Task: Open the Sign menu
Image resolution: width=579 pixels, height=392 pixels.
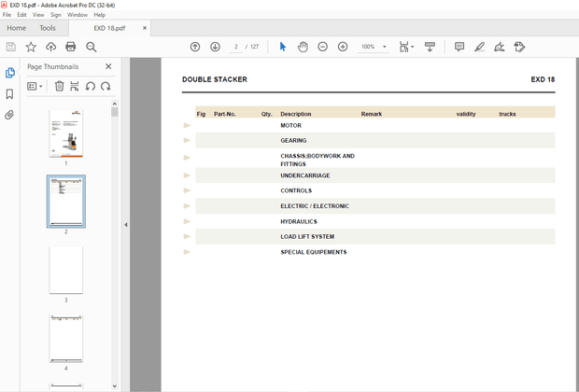Action: point(56,15)
